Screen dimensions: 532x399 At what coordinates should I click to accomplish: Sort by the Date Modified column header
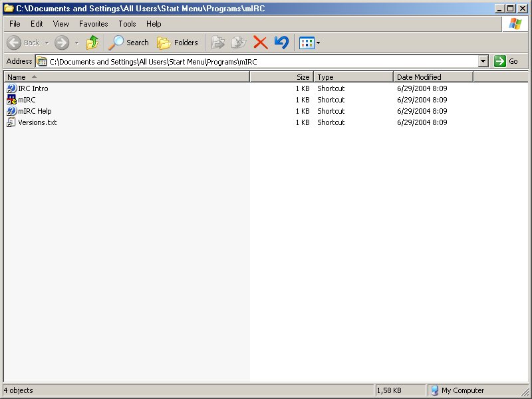[434, 77]
